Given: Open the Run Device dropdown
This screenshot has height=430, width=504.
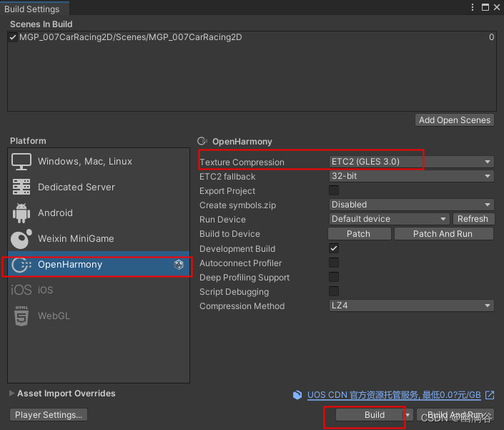Looking at the screenshot, I should (389, 219).
